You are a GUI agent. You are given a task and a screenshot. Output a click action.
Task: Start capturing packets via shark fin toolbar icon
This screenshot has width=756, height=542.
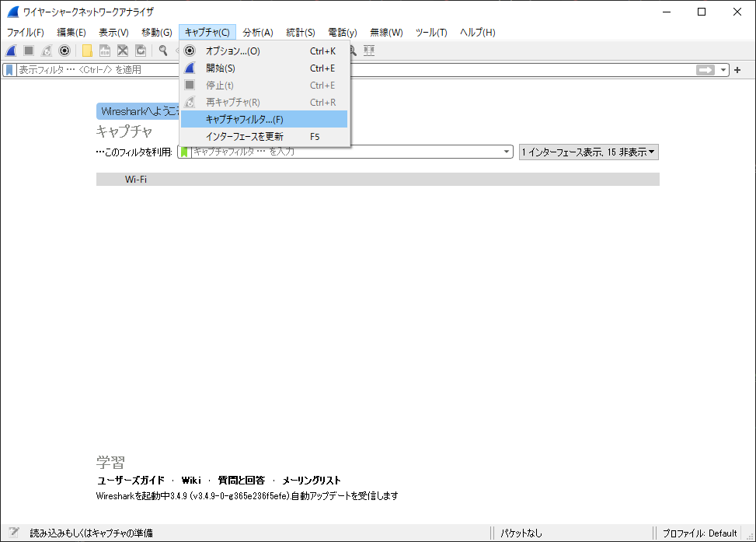(11, 51)
